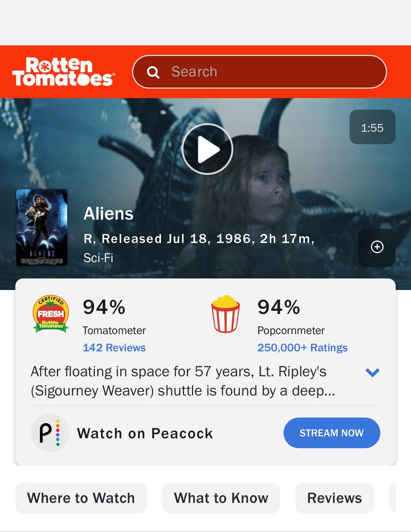
Task: Open the 142 Reviews link
Action: [x=114, y=348]
